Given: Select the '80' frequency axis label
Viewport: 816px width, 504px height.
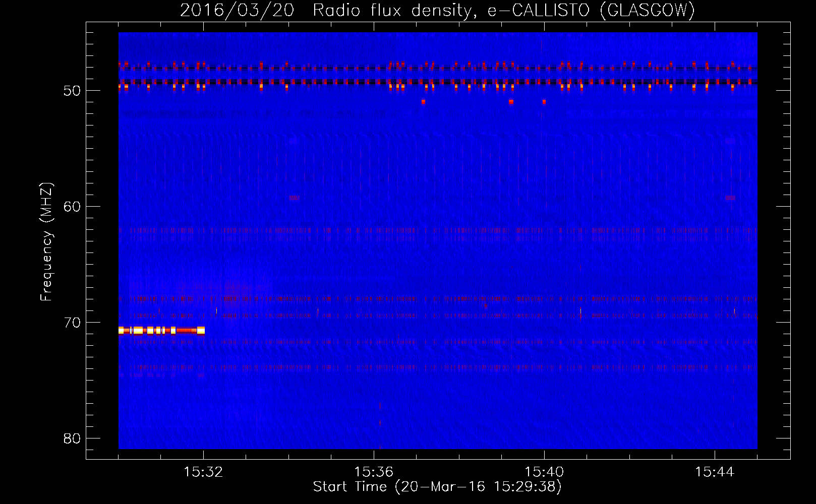Looking at the screenshot, I should (72, 438).
